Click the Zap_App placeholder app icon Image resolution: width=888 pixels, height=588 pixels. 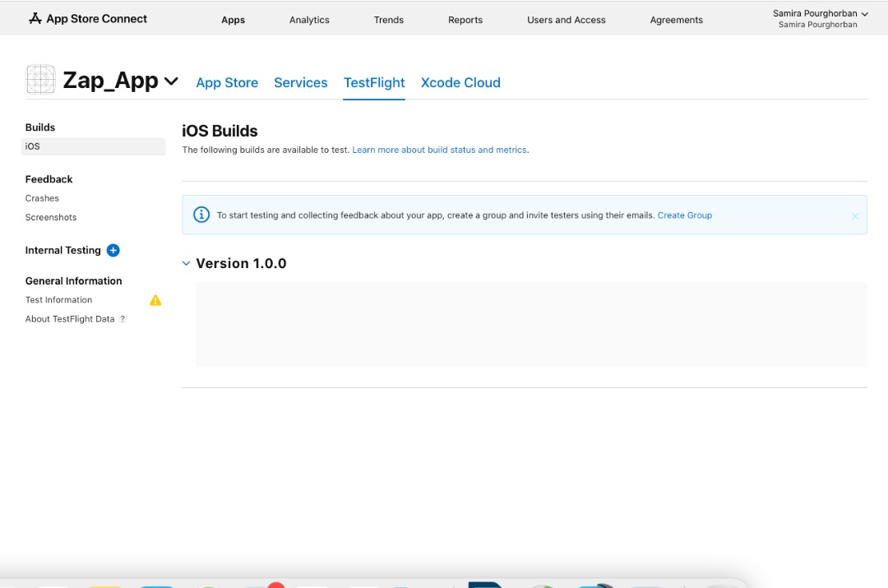41,80
